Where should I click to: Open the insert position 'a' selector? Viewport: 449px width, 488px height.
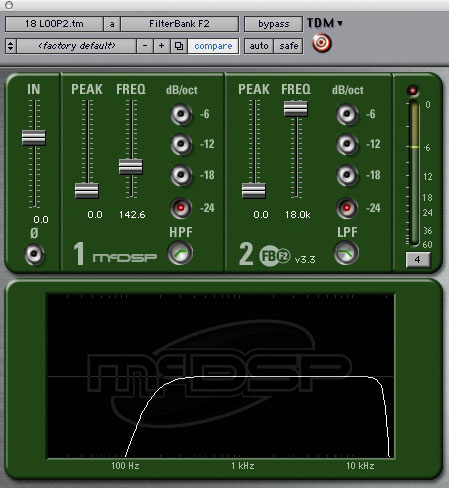112,24
